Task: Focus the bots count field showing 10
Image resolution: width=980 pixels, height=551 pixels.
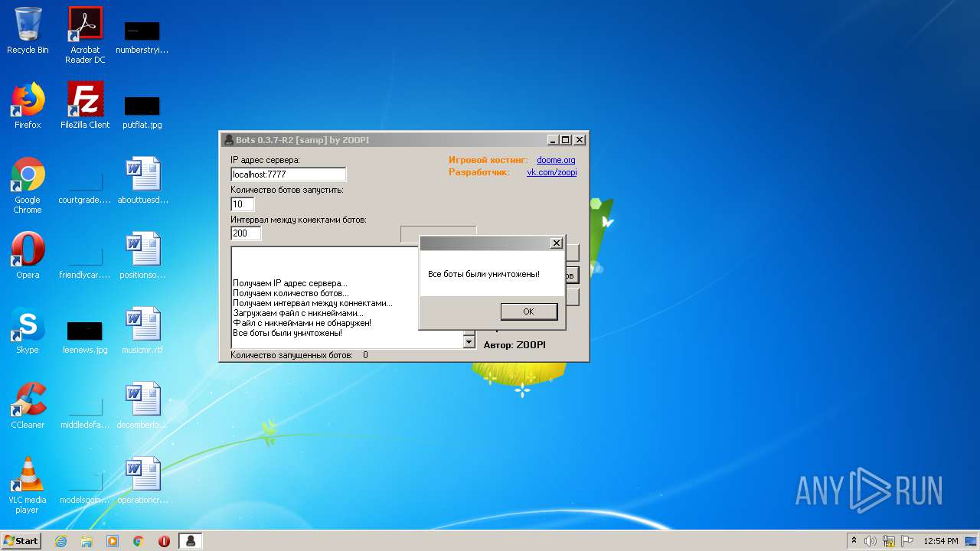Action: pyautogui.click(x=243, y=204)
